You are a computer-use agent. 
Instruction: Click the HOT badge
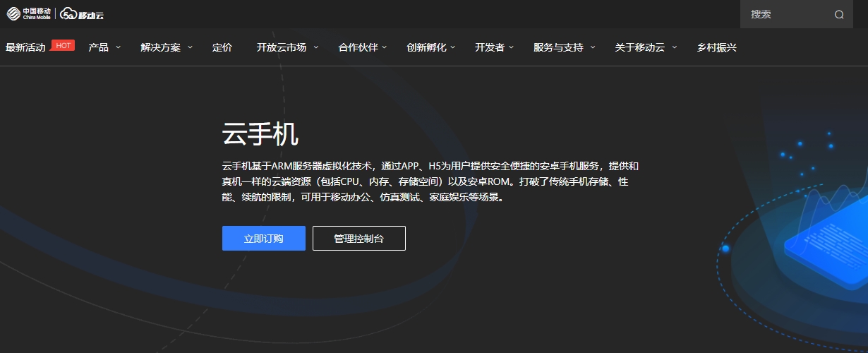click(x=63, y=45)
